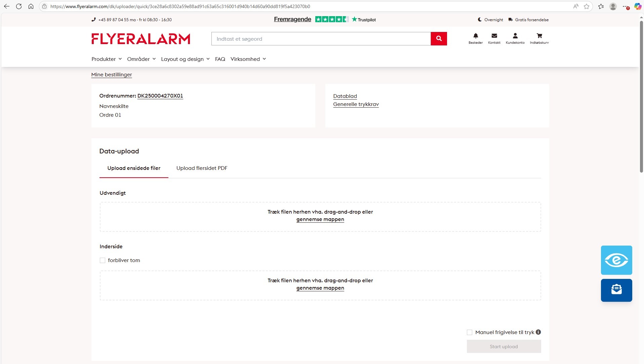Open the Indkøbskurv shopping cart
644x364 pixels.
539,36
